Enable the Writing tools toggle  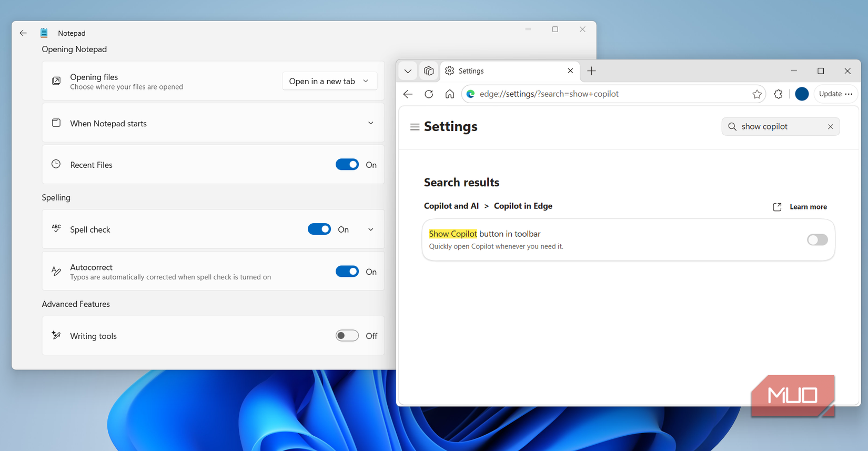347,336
